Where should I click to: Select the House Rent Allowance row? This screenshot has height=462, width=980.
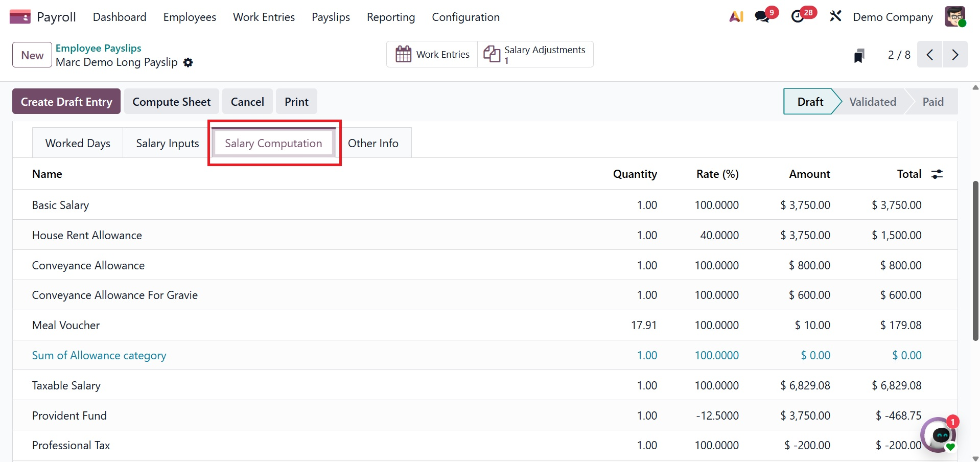click(x=485, y=235)
